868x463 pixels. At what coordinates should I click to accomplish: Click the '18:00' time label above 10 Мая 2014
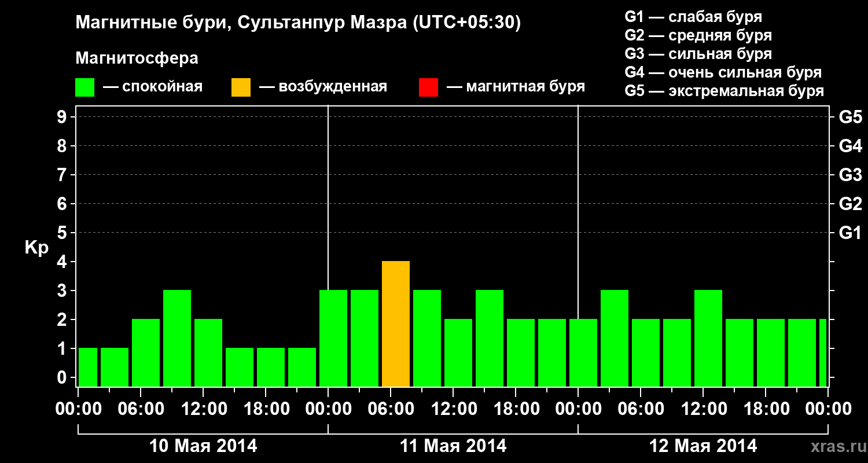point(266,409)
